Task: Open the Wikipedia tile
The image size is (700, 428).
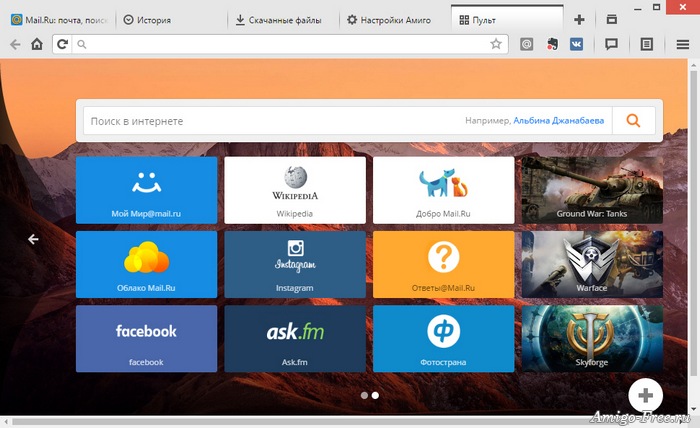Action: coord(295,190)
